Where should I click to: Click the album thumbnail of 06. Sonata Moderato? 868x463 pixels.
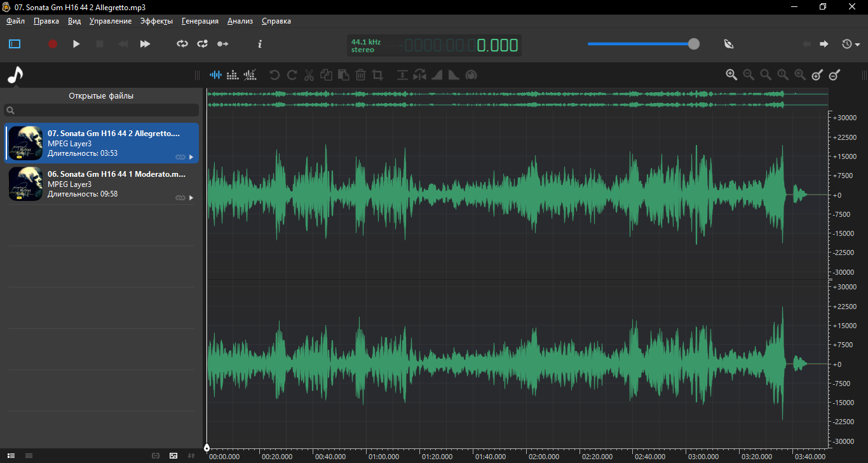pyautogui.click(x=26, y=184)
